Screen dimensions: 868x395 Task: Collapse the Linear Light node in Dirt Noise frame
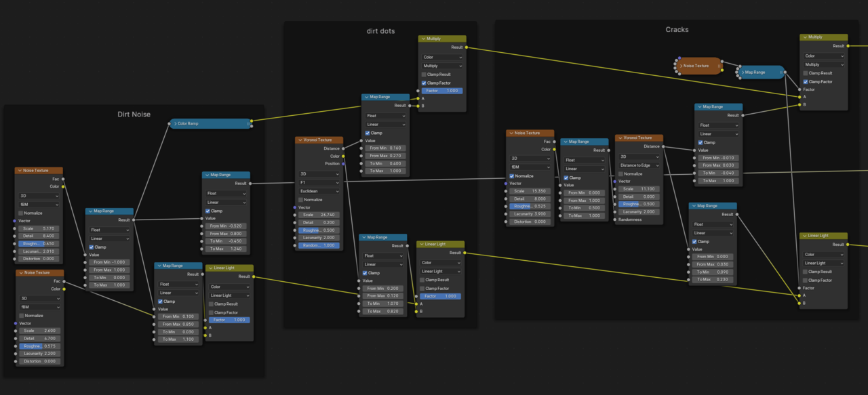click(210, 268)
